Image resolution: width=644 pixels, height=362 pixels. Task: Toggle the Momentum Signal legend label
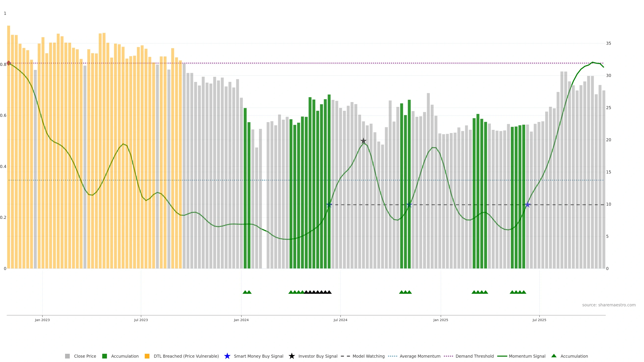click(527, 356)
